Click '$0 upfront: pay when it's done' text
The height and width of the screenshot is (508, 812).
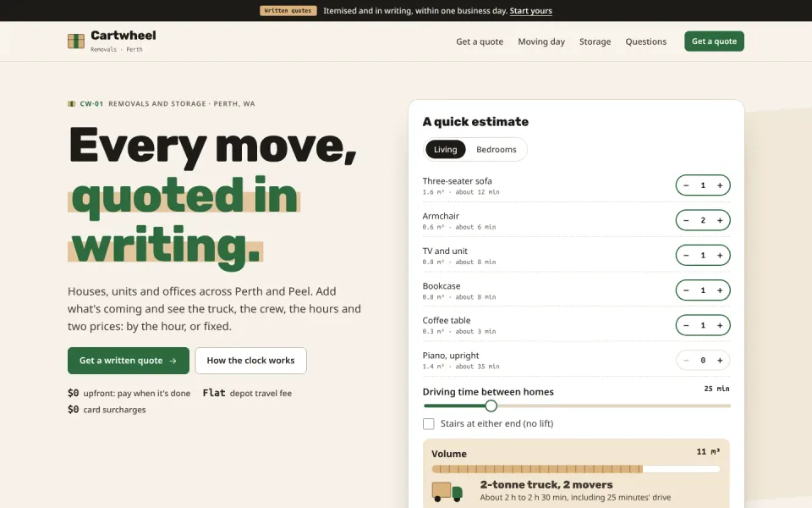coord(129,393)
